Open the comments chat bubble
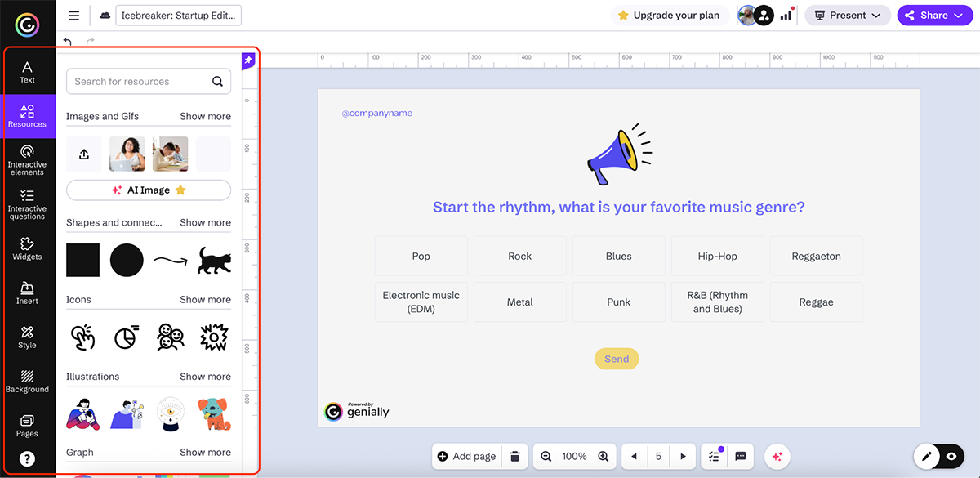Screen dimensions: 980x478 tap(740, 457)
